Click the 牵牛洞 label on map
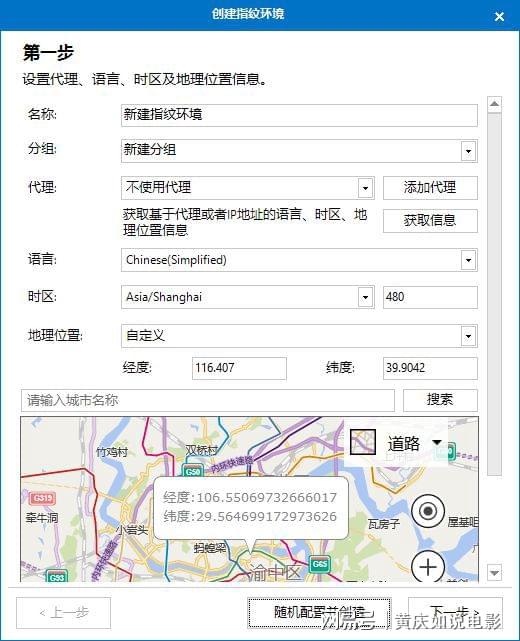This screenshot has height=641, width=520. pos(42,518)
